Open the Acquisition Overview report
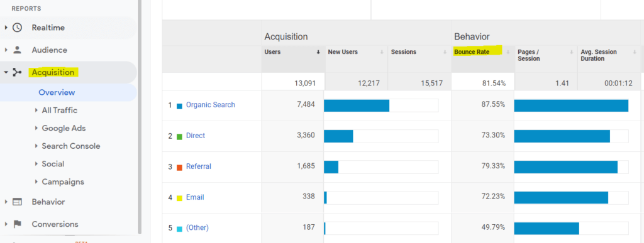This screenshot has height=243, width=644. point(57,92)
